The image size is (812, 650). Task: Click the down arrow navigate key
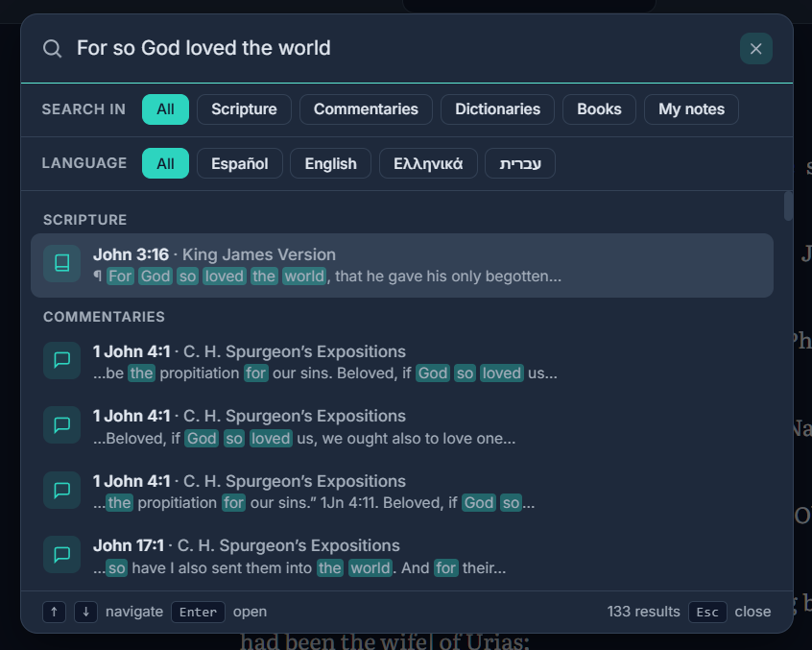[x=86, y=612]
